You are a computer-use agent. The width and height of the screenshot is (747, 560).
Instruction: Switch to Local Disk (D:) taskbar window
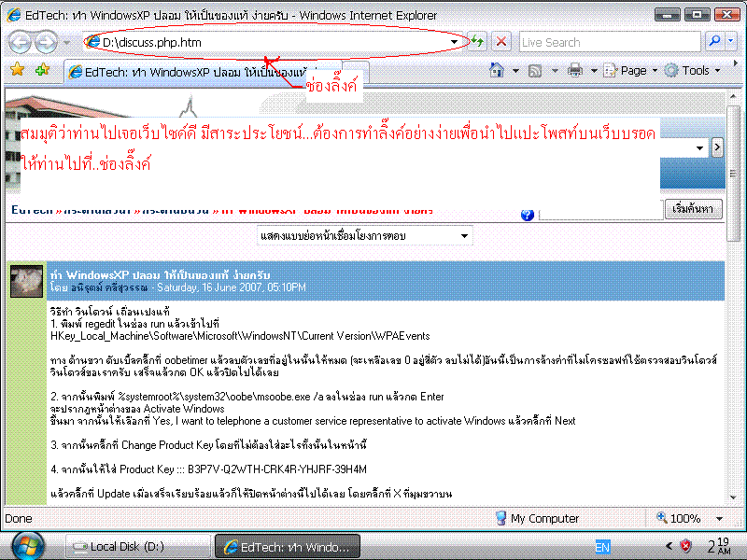[137, 546]
